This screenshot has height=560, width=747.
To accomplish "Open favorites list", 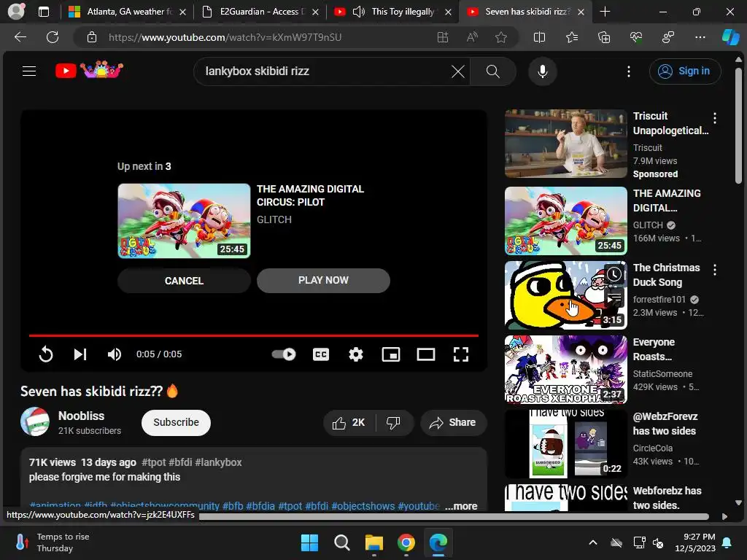I will (572, 37).
